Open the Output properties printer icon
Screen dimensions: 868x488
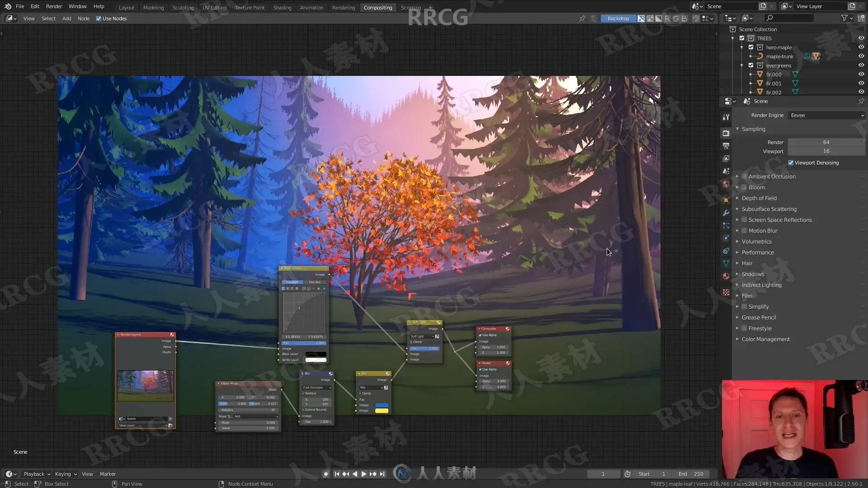[726, 145]
